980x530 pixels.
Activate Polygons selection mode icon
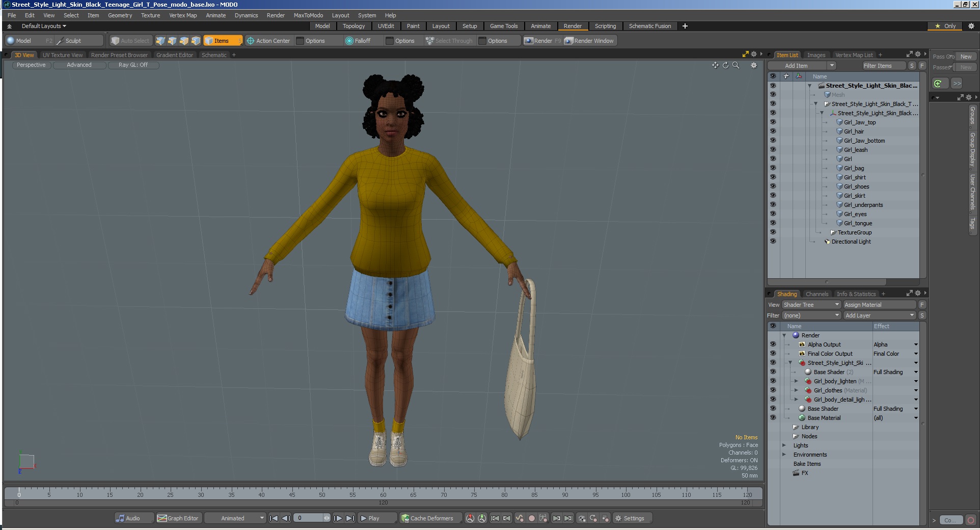[x=184, y=41]
